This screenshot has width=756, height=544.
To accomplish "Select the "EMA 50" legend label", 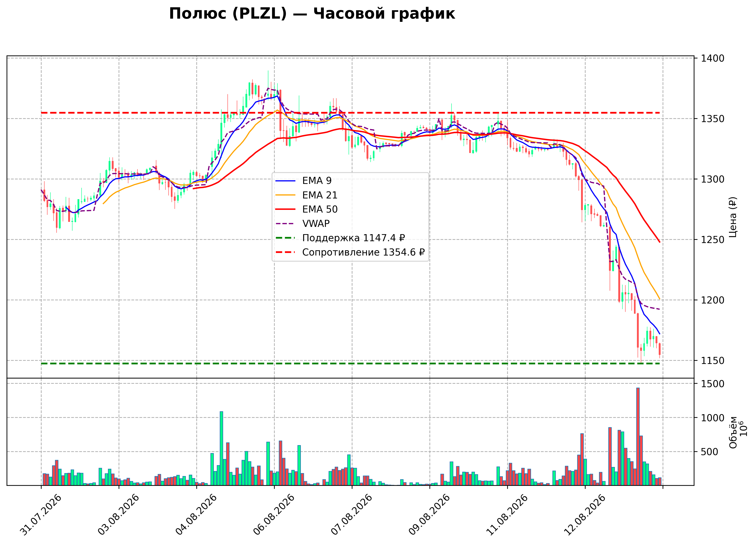I will click(320, 209).
